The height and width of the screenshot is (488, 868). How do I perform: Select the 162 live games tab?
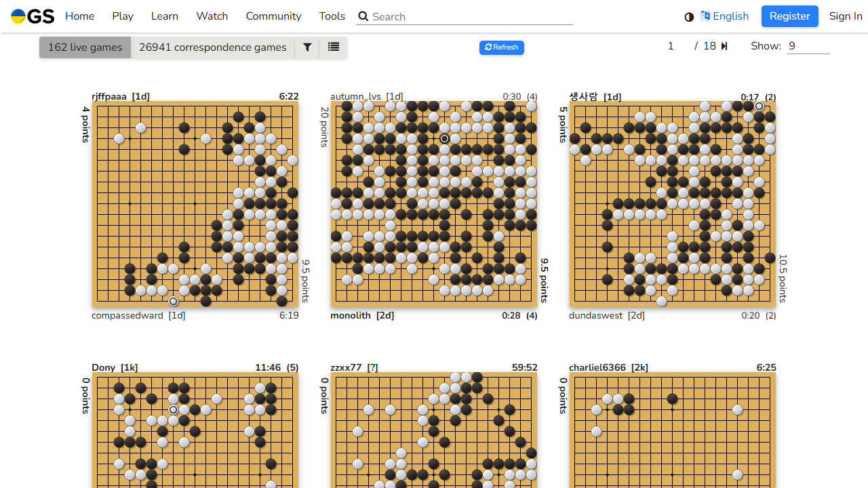click(85, 47)
